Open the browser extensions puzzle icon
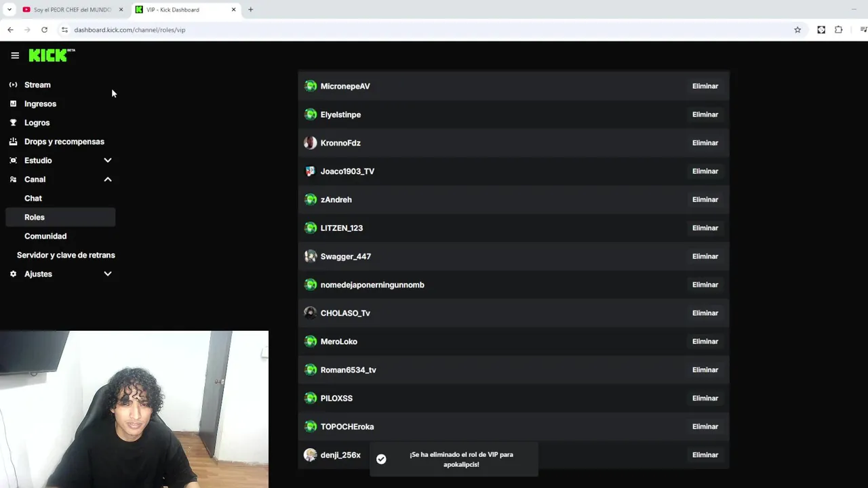The width and height of the screenshot is (868, 488). tap(839, 30)
